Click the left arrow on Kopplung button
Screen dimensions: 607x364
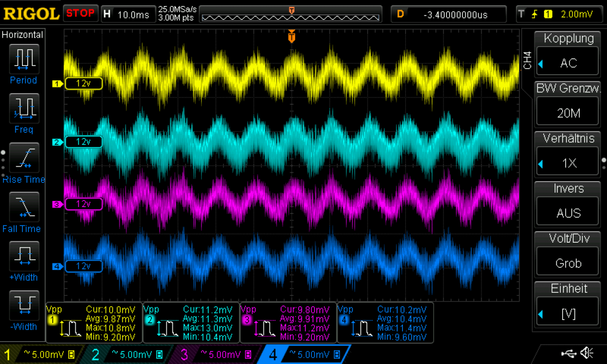(541, 64)
